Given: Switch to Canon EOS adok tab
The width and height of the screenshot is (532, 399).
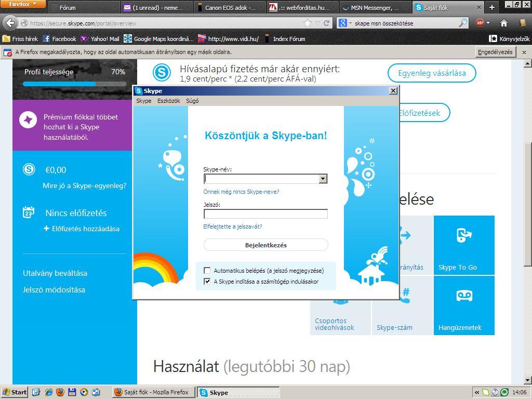Looking at the screenshot, I should tap(230, 7).
